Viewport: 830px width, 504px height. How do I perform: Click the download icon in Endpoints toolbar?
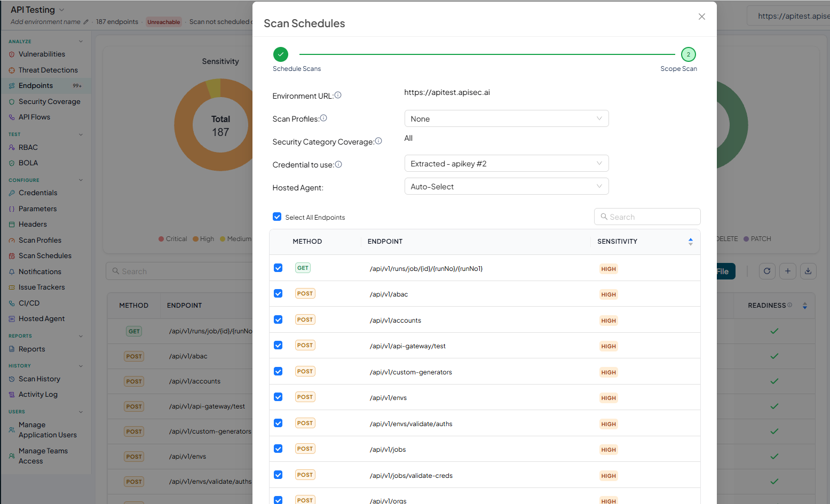(x=808, y=271)
